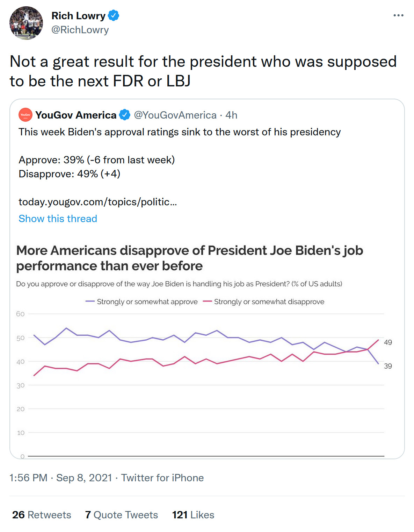View the 26 Retweets list
The width and height of the screenshot is (414, 532).
(x=42, y=515)
